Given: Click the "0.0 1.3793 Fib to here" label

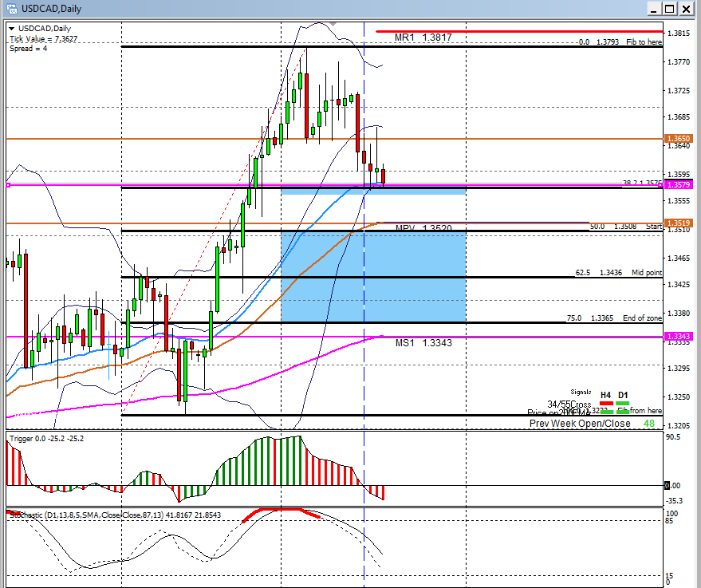Looking at the screenshot, I should pos(620,42).
